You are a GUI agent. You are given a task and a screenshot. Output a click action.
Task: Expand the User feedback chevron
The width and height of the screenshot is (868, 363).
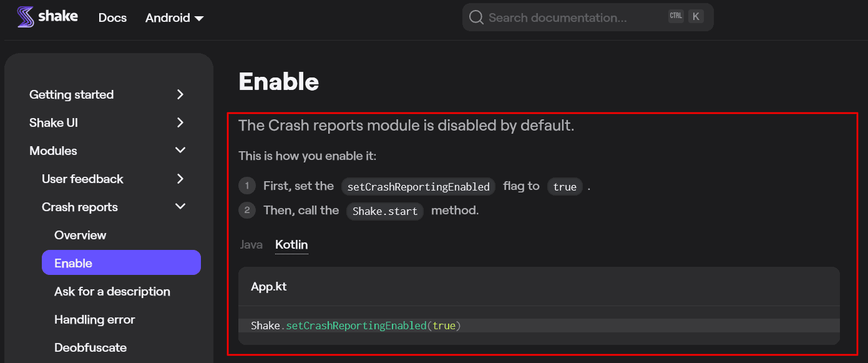(x=180, y=179)
